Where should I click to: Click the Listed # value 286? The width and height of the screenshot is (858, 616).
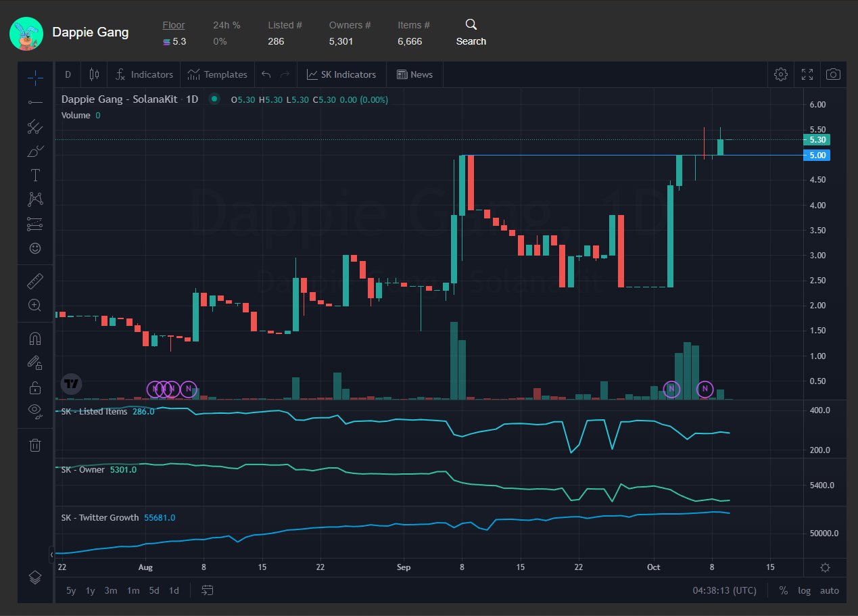pos(276,41)
